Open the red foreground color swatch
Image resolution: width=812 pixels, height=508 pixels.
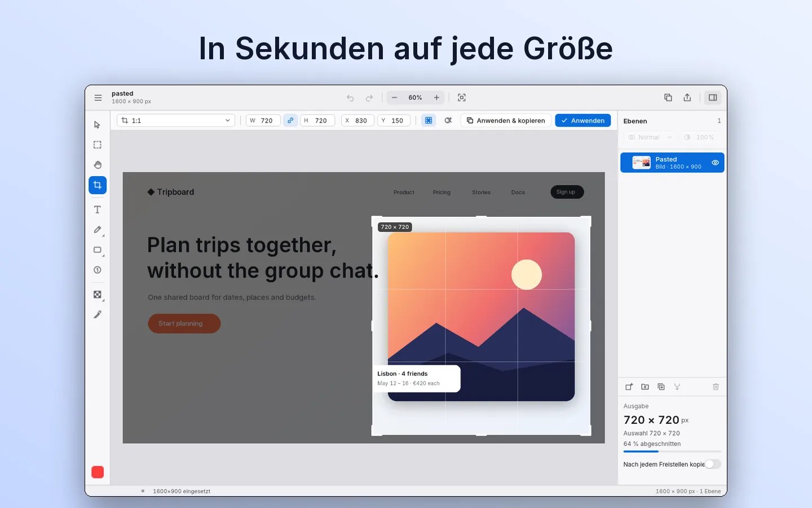(x=98, y=472)
